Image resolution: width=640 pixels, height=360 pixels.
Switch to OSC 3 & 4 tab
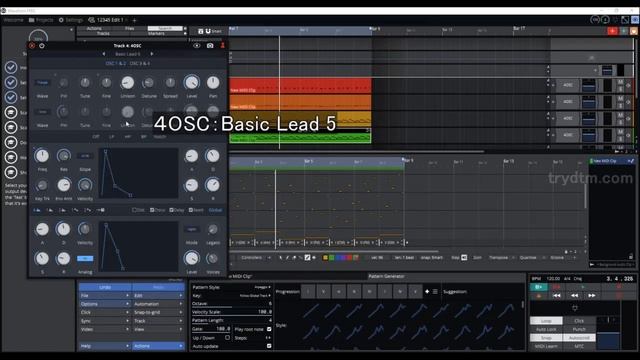(140, 64)
